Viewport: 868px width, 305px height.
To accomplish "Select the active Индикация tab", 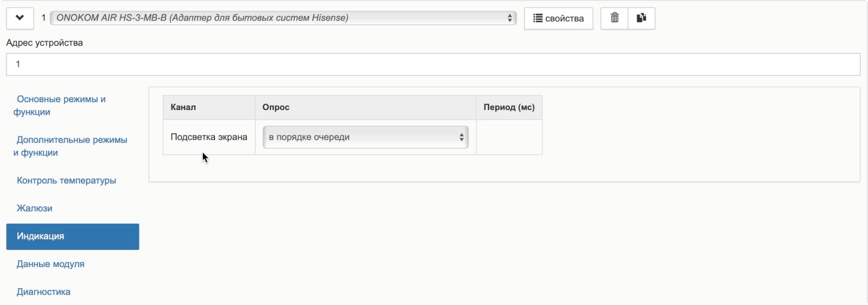I will pyautogui.click(x=72, y=236).
